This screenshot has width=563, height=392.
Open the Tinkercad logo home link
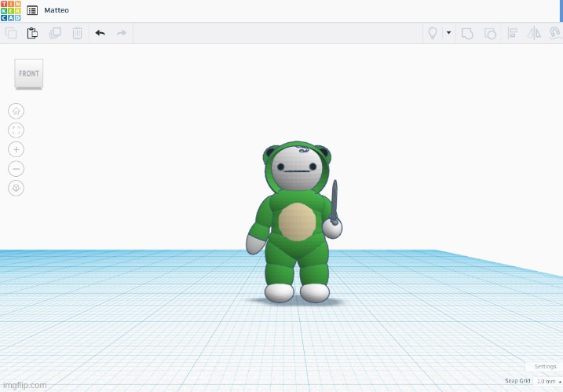(x=11, y=10)
